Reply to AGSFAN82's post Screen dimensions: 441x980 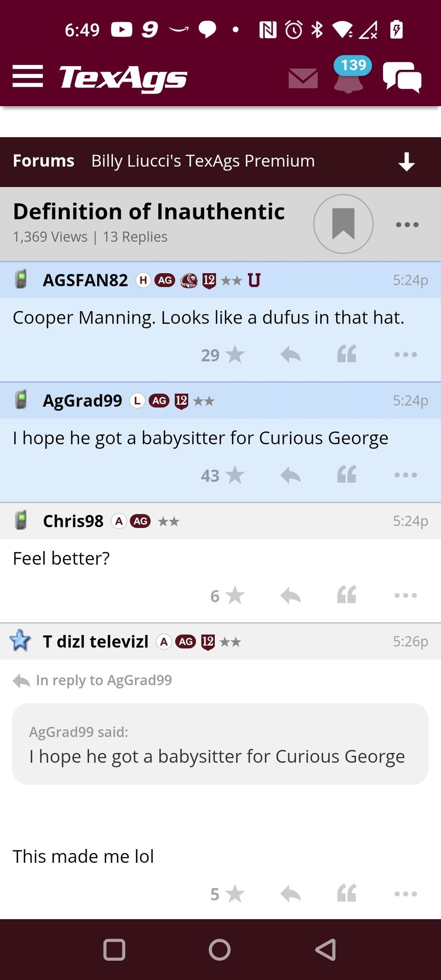290,355
